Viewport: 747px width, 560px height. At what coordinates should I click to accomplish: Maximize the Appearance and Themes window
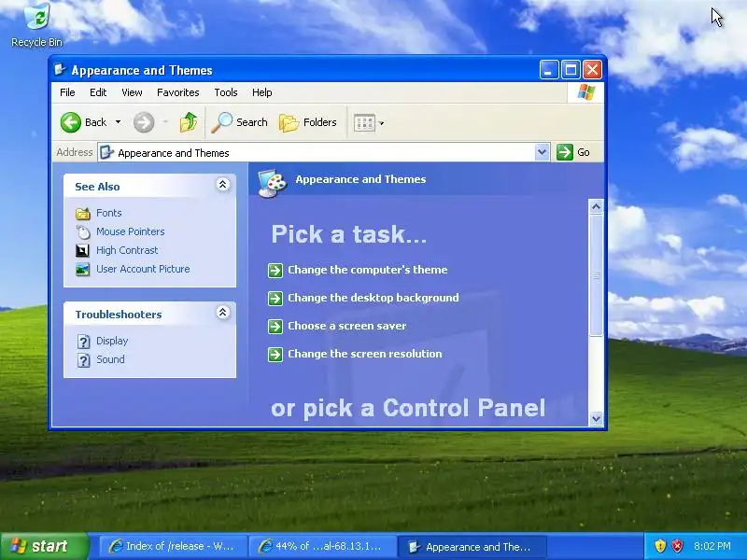pos(571,70)
